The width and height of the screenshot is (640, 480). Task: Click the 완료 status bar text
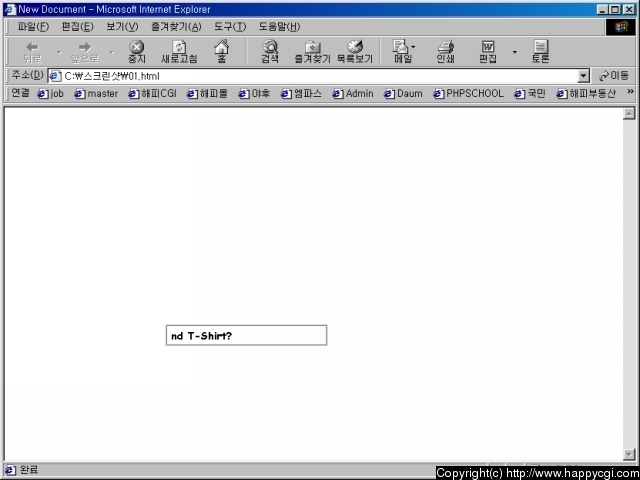click(x=29, y=470)
